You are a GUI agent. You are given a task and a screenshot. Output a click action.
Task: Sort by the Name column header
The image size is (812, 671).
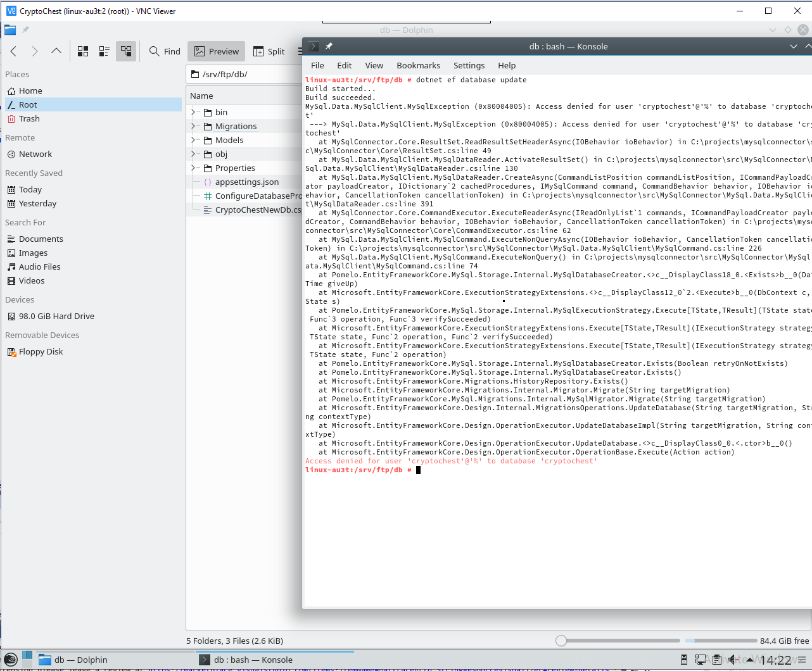(244, 96)
